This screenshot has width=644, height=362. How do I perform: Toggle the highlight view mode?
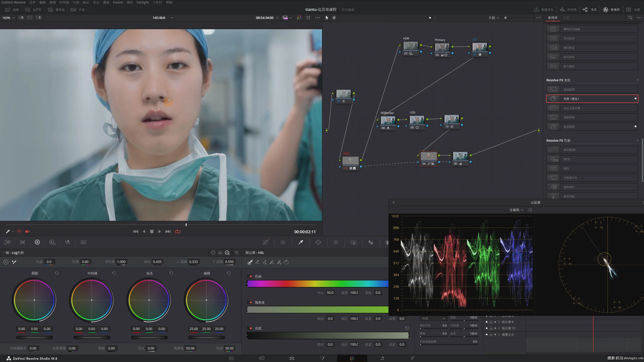(x=39, y=17)
